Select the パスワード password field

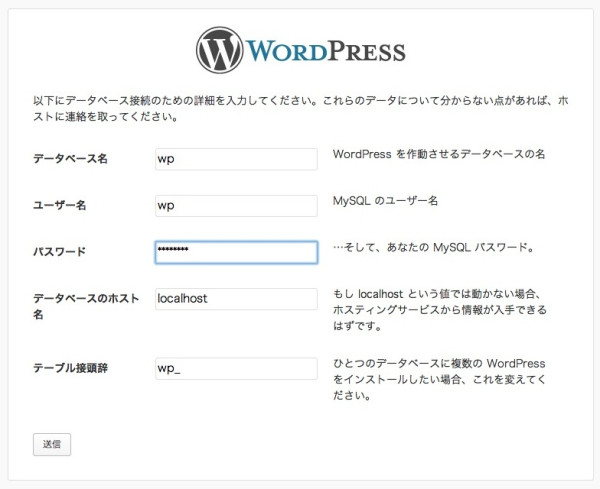click(x=236, y=252)
